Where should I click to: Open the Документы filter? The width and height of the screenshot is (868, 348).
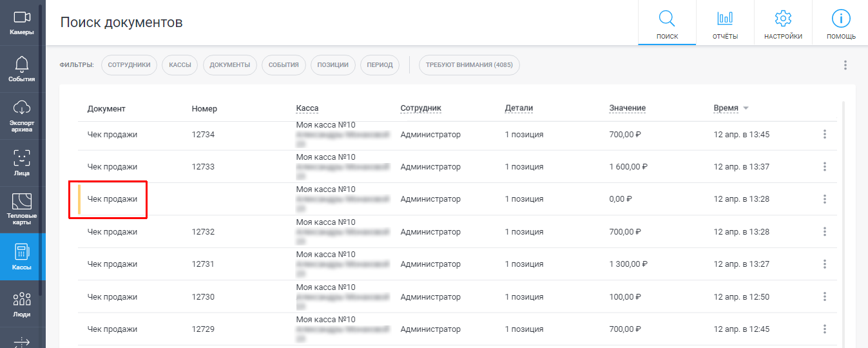[230, 65]
